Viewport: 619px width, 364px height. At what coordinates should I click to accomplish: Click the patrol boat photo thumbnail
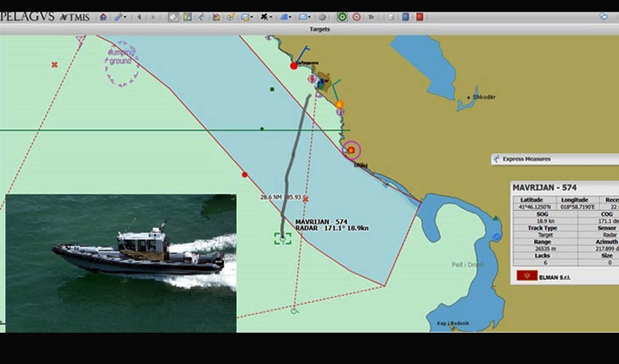121,263
